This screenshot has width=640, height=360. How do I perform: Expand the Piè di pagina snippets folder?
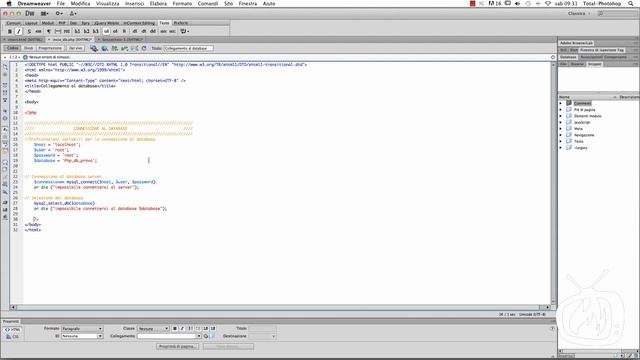[x=560, y=110]
